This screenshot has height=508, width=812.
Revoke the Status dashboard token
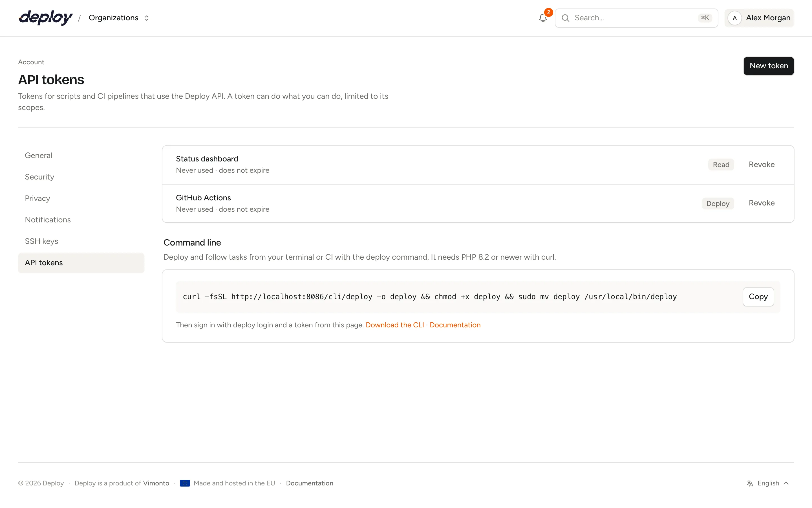click(762, 165)
